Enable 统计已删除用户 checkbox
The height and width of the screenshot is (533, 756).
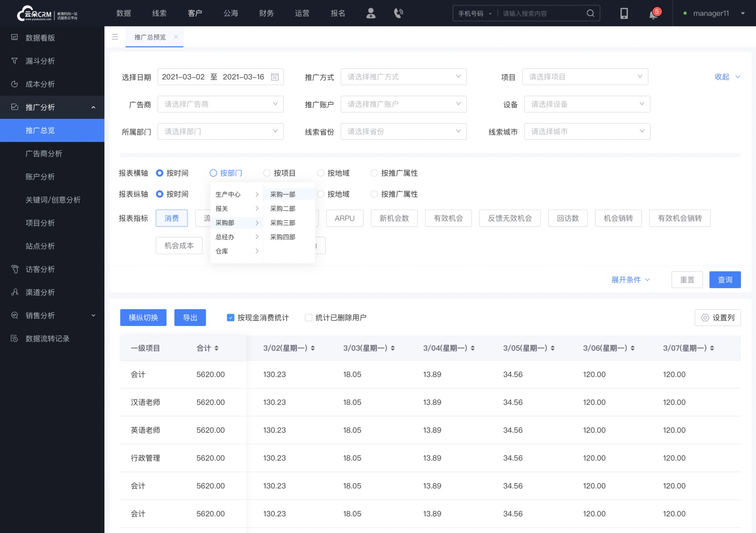pyautogui.click(x=308, y=317)
